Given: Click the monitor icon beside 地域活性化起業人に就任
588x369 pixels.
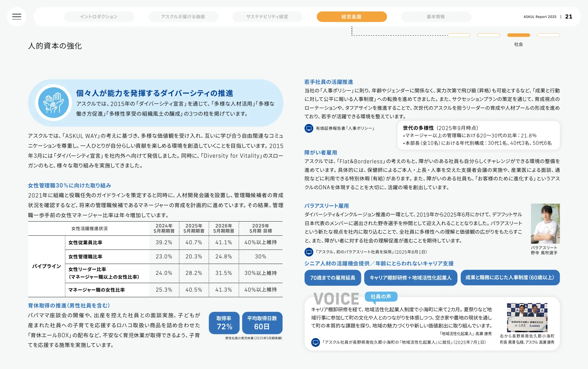Looking at the screenshot, I should pos(315,342).
